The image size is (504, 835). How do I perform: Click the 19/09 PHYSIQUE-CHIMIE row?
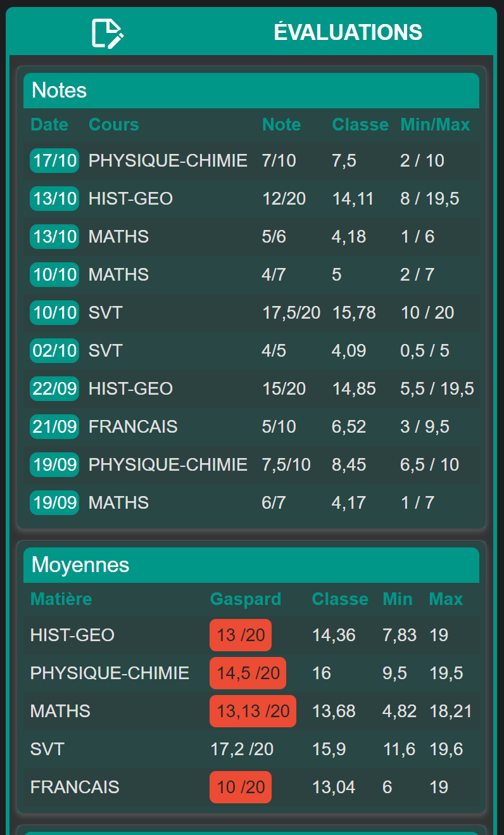[x=251, y=465]
